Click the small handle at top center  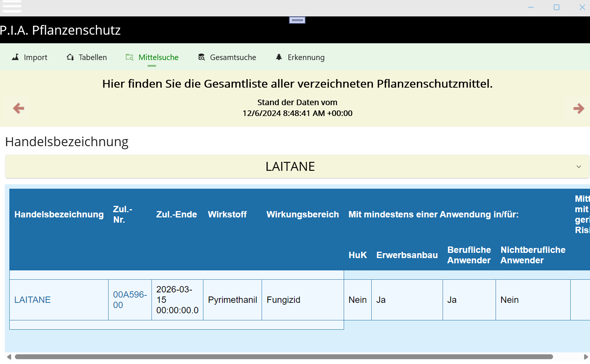tap(297, 20)
